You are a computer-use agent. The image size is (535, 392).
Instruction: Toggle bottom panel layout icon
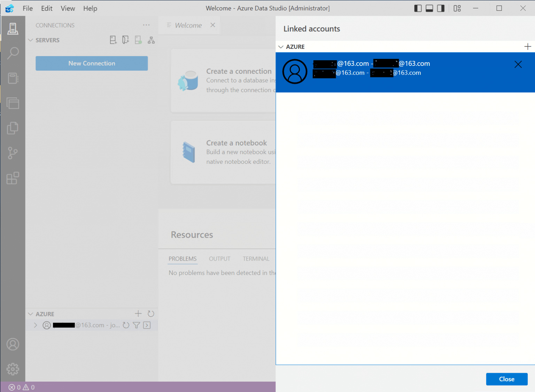coord(429,8)
